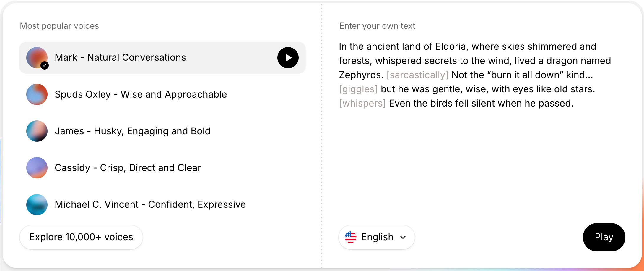Open Explore 10,000+ voices
The width and height of the screenshot is (644, 271).
coord(81,237)
